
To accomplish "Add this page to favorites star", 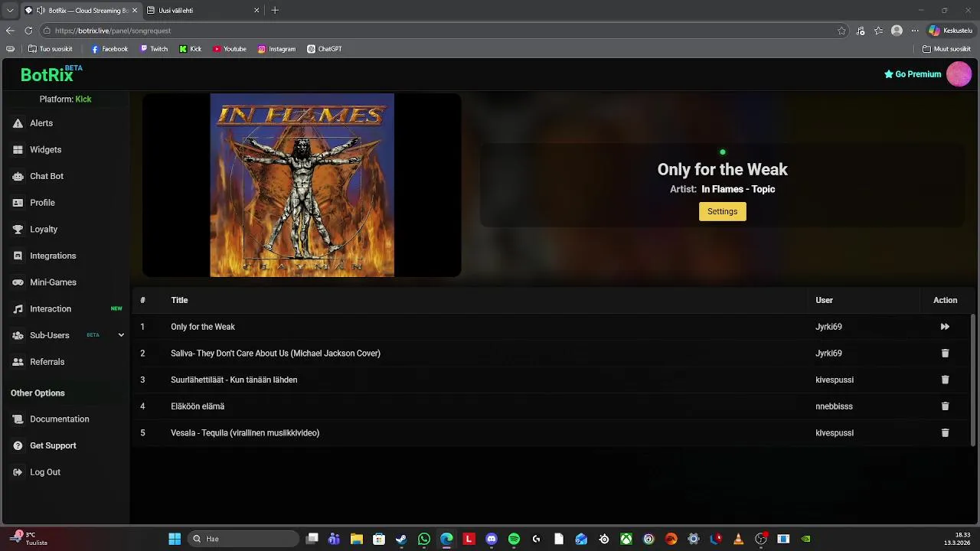I will pyautogui.click(x=841, y=31).
